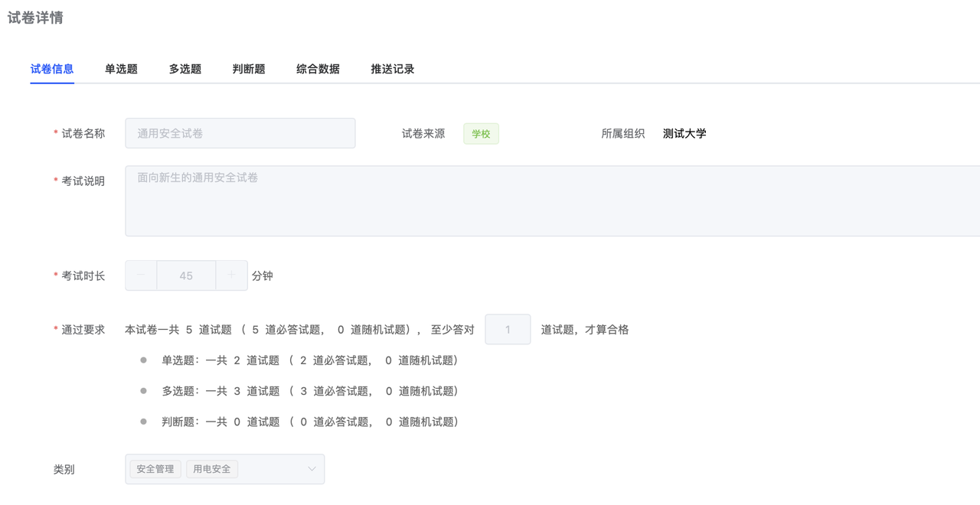Go to the 判断题 tab
Image resolution: width=980 pixels, height=505 pixels.
tap(249, 69)
